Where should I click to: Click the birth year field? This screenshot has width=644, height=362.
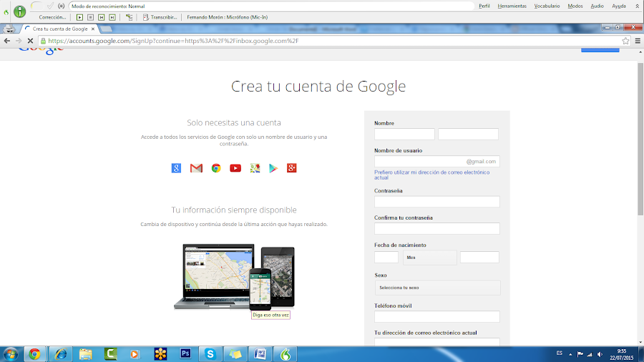click(479, 258)
